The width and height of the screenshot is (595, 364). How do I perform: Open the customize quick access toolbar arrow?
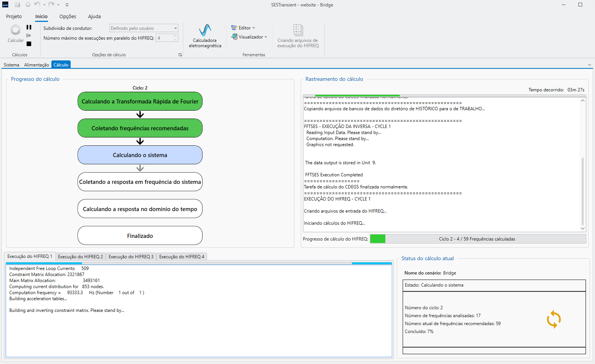coord(67,5)
